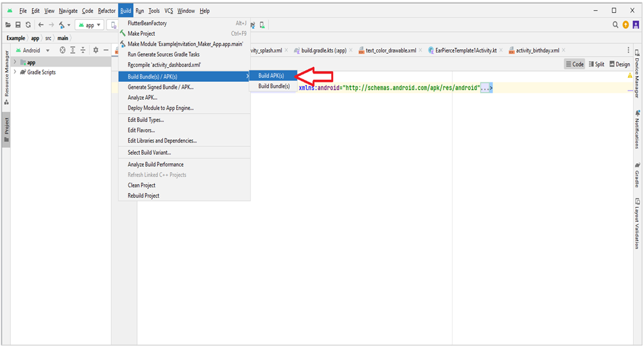This screenshot has height=349, width=644.
Task: Select FlutterBeanFactory menu item
Action: click(x=184, y=24)
